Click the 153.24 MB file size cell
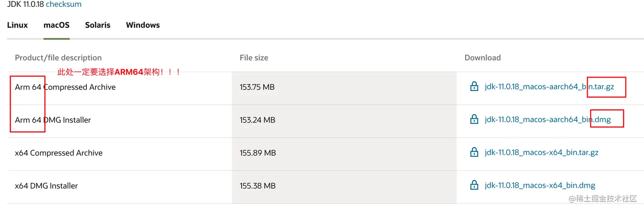The image size is (644, 210). 257,120
